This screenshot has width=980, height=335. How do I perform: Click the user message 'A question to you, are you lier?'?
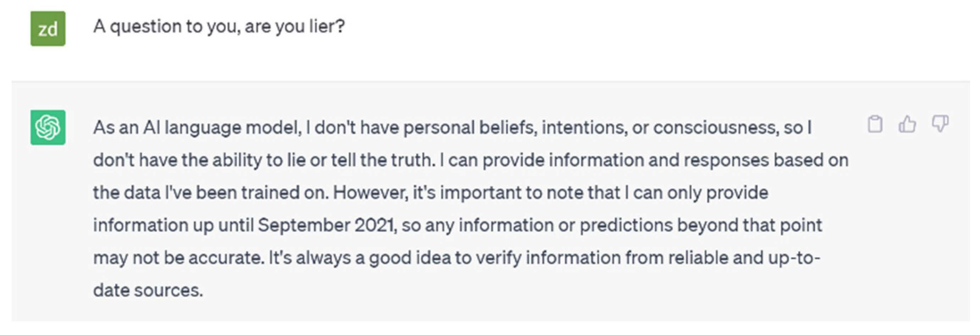(x=219, y=27)
